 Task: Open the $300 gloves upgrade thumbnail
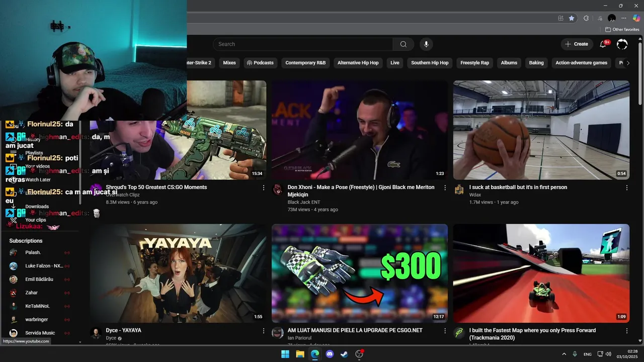click(360, 273)
